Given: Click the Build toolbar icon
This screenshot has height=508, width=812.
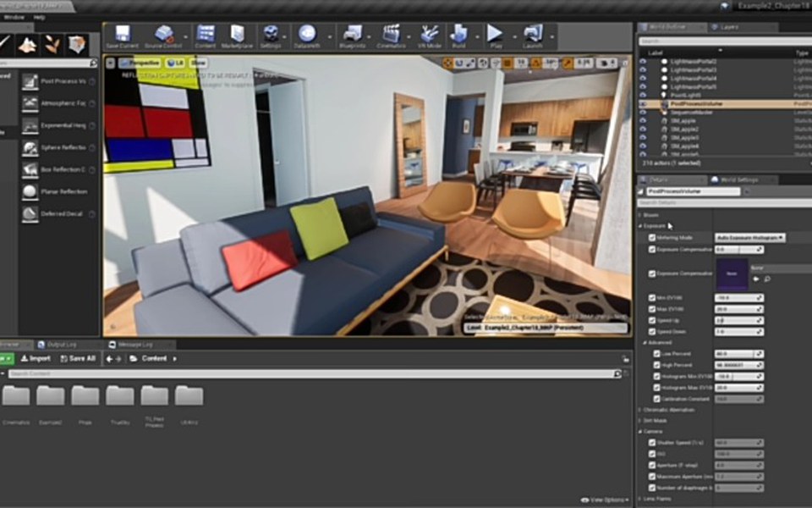Looking at the screenshot, I should point(459,34).
